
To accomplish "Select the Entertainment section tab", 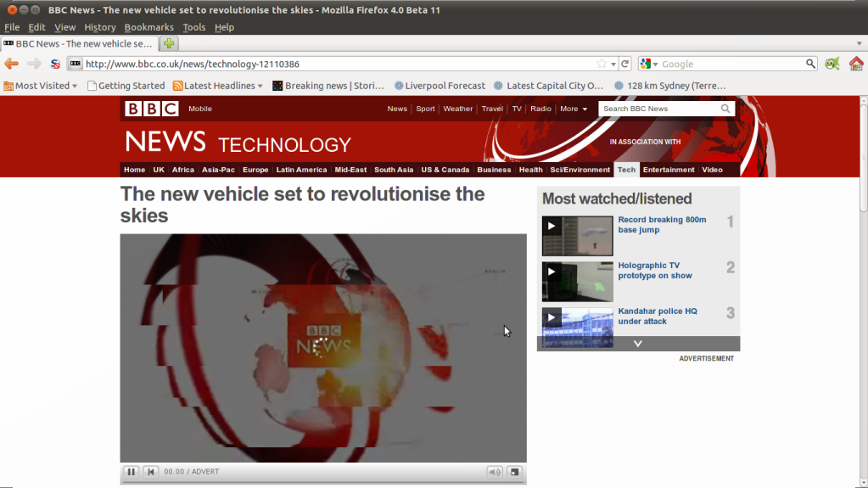I will click(x=669, y=170).
